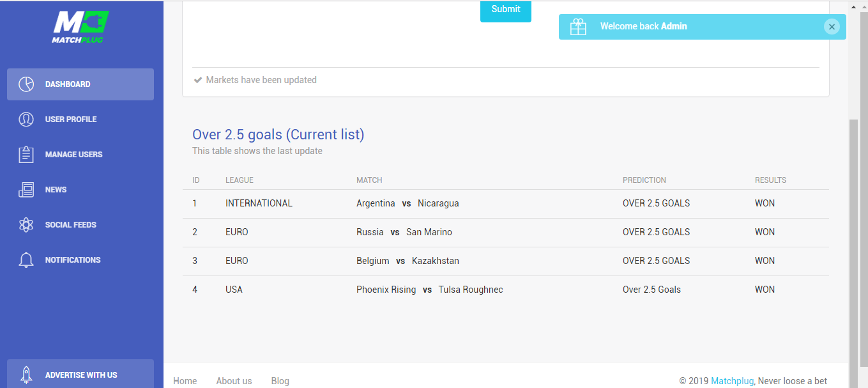
Task: Click the vertical page scrollbar thumb
Action: [854, 249]
